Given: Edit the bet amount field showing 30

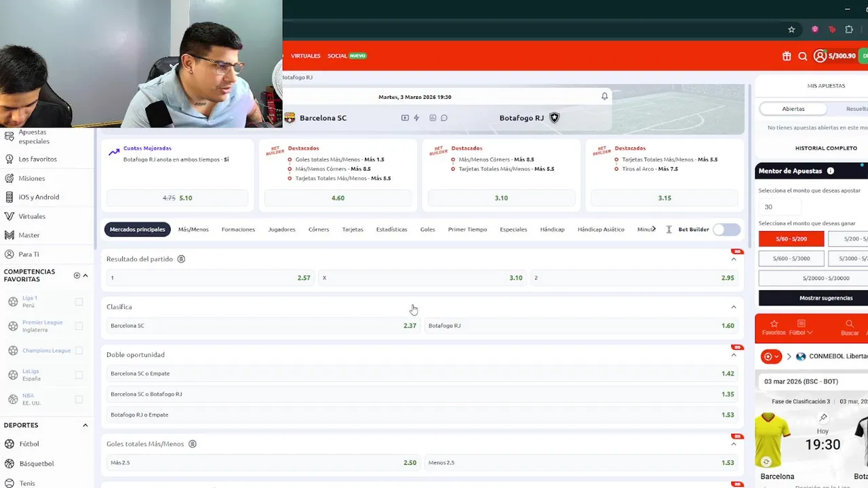Looking at the screenshot, I should [781, 207].
